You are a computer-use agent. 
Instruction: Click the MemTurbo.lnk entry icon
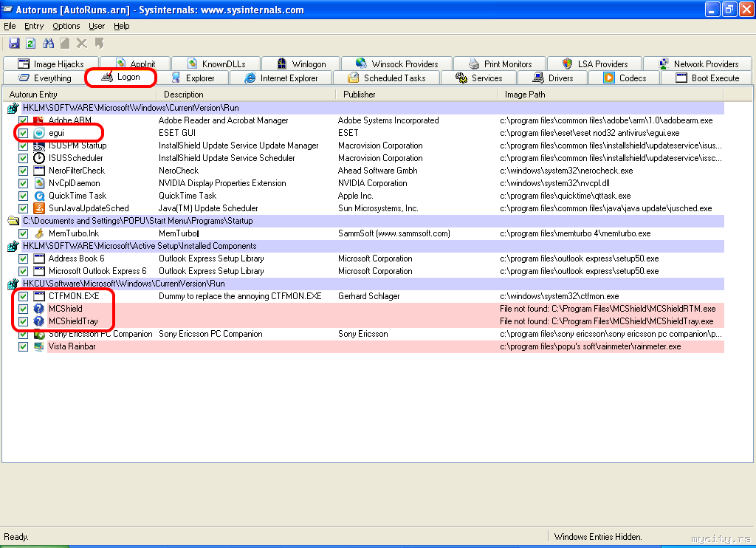pos(40,233)
